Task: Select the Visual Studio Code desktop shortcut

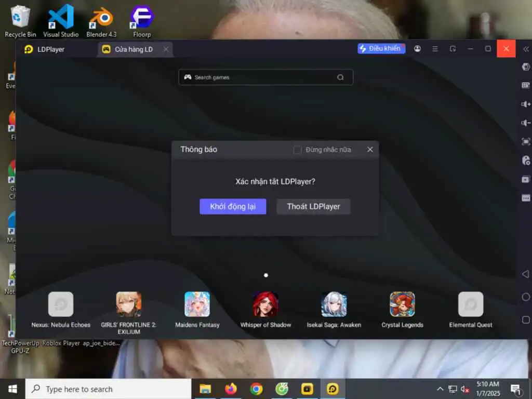Action: [x=61, y=21]
